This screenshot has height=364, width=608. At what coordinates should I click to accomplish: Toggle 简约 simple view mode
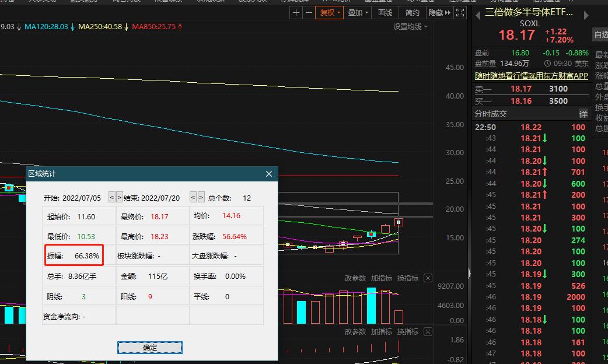(412, 12)
